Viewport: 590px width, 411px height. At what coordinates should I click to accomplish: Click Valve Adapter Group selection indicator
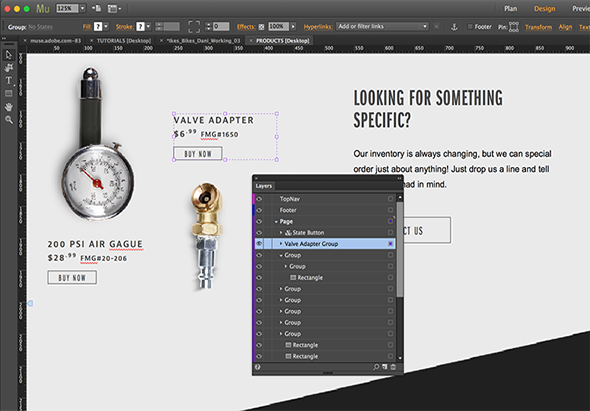(x=390, y=244)
